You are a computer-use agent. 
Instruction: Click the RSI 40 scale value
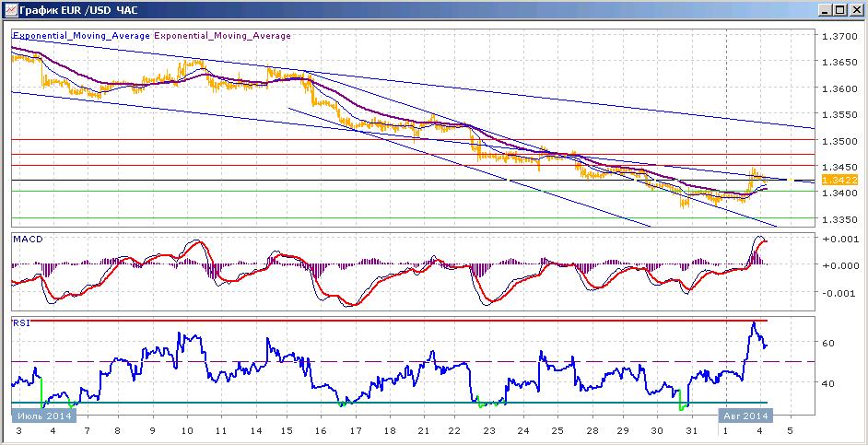[830, 383]
